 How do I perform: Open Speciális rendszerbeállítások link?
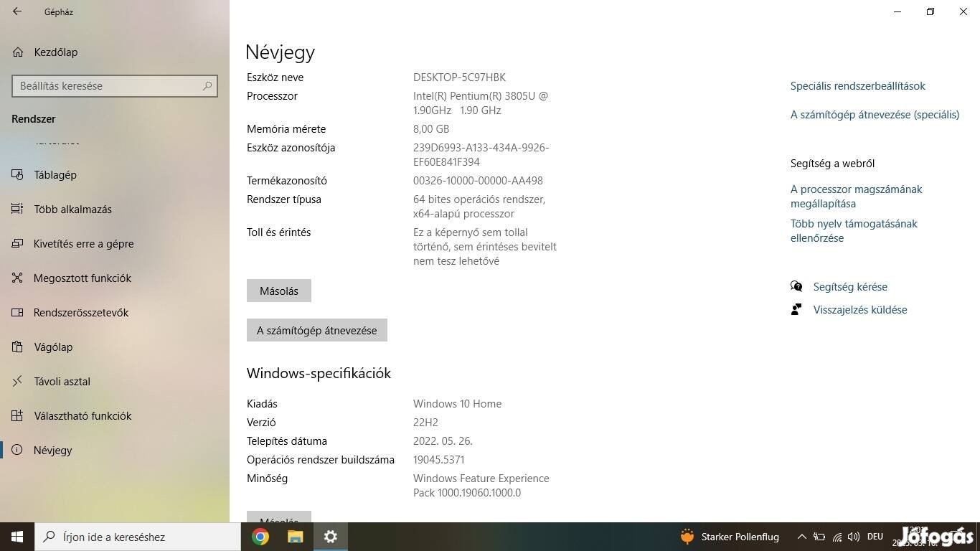857,86
